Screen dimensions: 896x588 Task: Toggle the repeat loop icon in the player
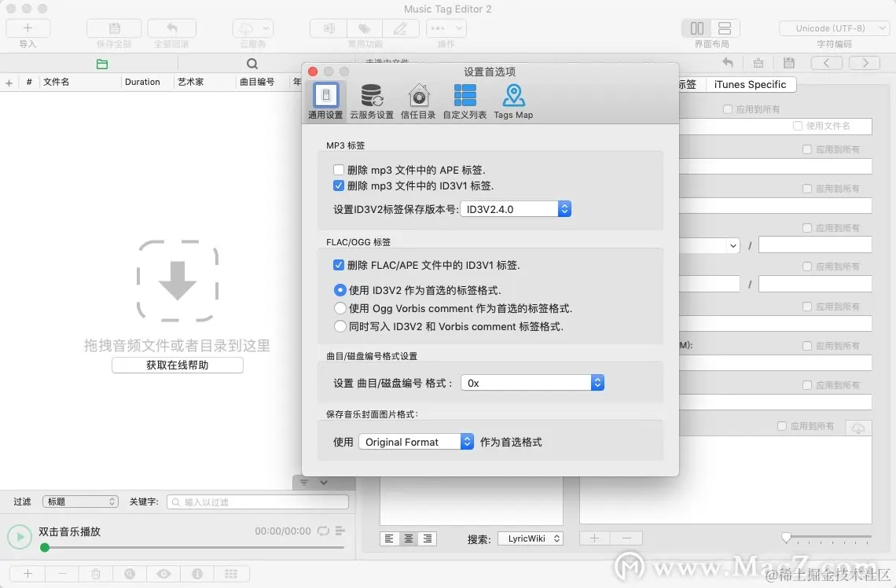pos(324,531)
